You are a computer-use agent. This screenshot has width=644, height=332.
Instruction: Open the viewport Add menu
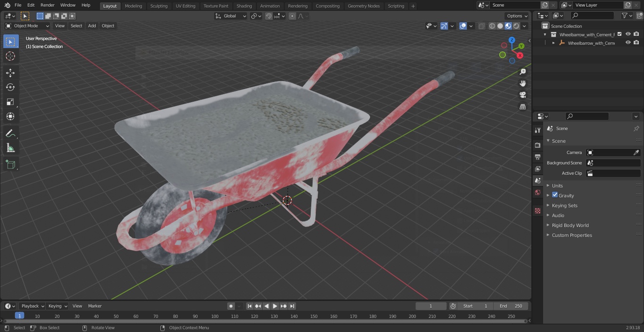point(92,26)
